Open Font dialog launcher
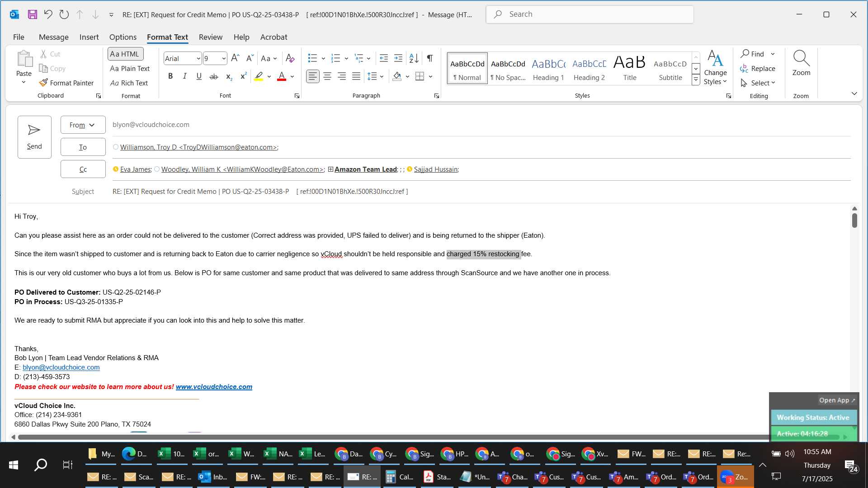Viewport: 868px width, 488px height. coord(297,96)
